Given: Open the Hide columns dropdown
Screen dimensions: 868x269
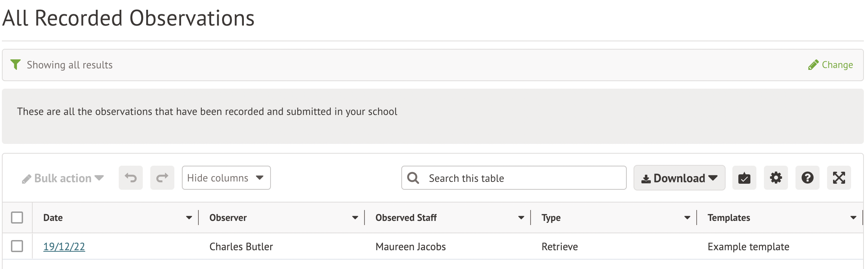Looking at the screenshot, I should pyautogui.click(x=226, y=178).
